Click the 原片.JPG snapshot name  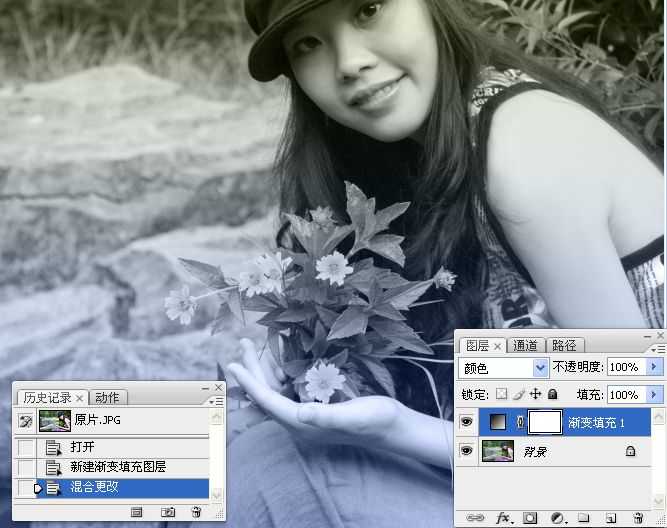pos(97,420)
